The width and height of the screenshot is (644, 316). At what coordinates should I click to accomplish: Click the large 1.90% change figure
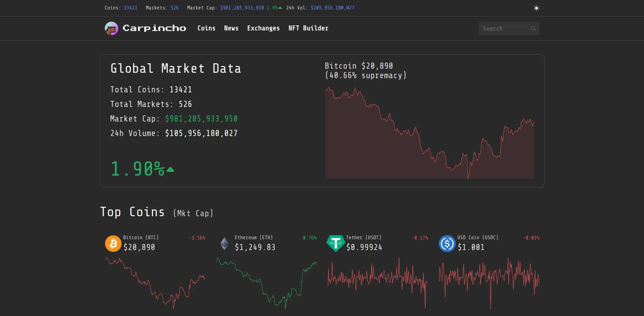coord(138,168)
